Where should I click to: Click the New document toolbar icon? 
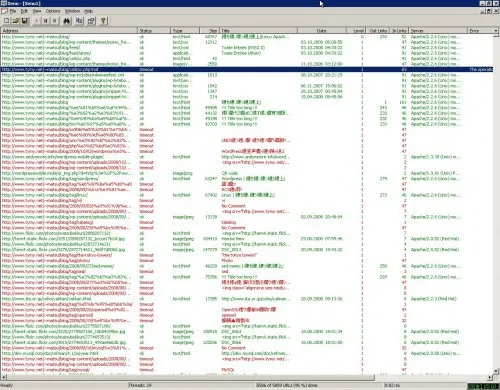tap(6, 21)
